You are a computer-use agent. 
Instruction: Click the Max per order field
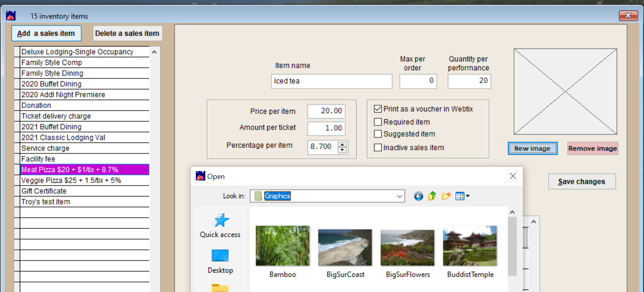coord(418,81)
